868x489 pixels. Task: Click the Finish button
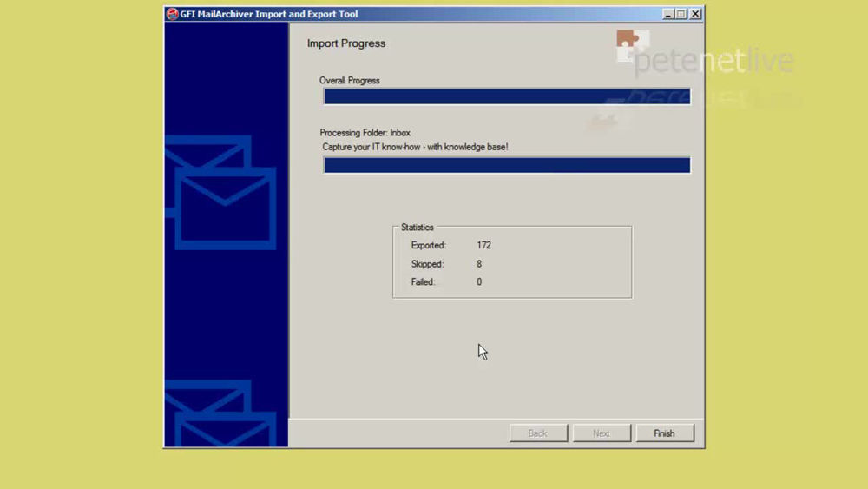tap(664, 433)
